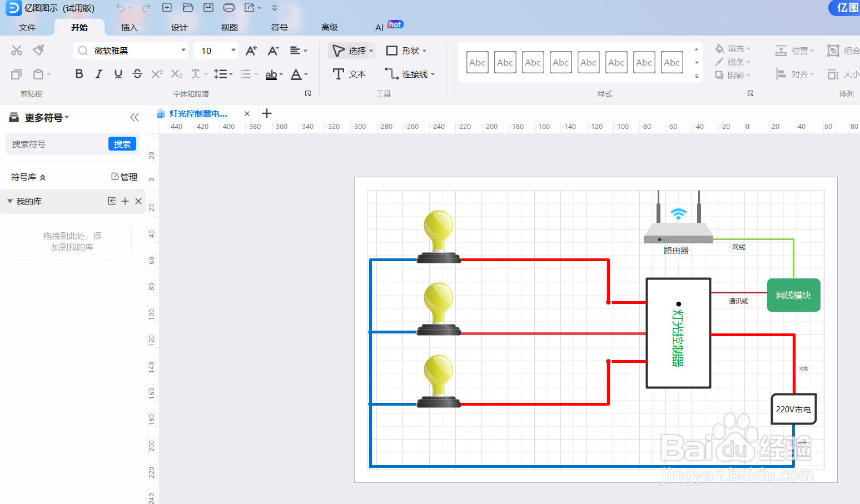Open the 更多符号 more symbols dropdown
Image resolution: width=860 pixels, height=504 pixels.
point(47,118)
